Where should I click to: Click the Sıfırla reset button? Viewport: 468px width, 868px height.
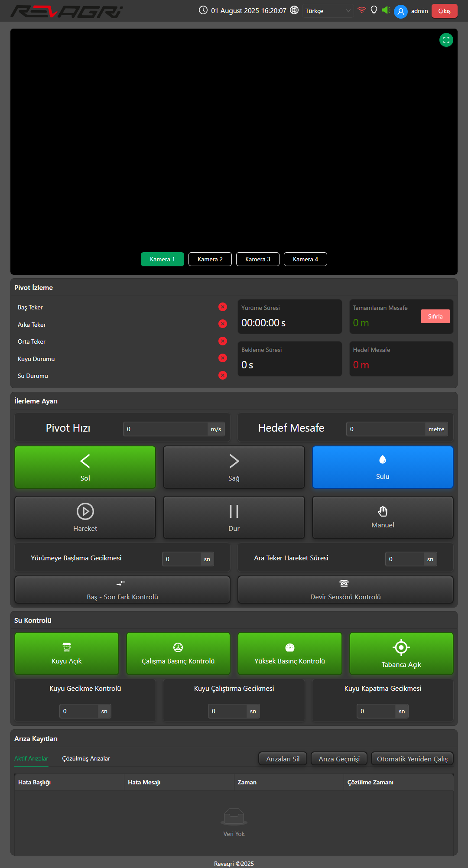[x=435, y=316]
